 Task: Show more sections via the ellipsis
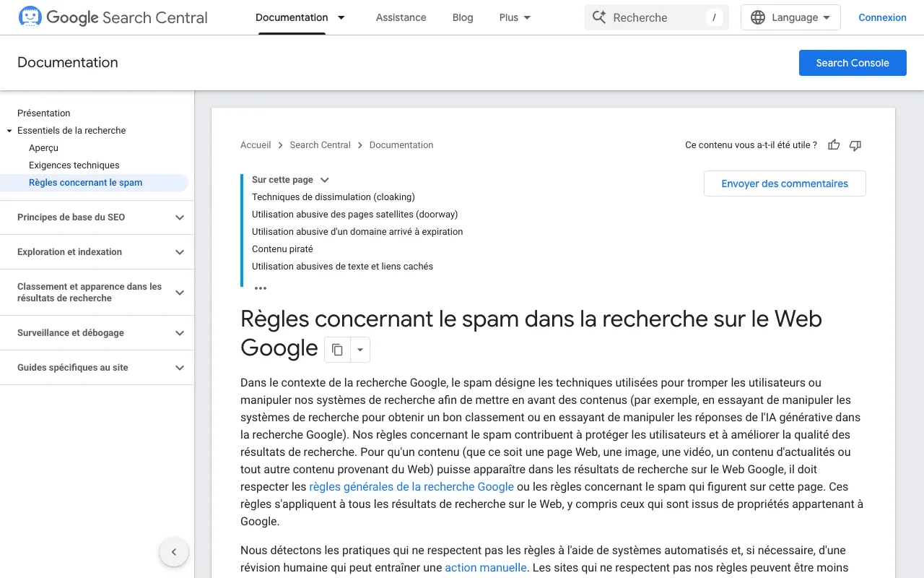(x=261, y=288)
